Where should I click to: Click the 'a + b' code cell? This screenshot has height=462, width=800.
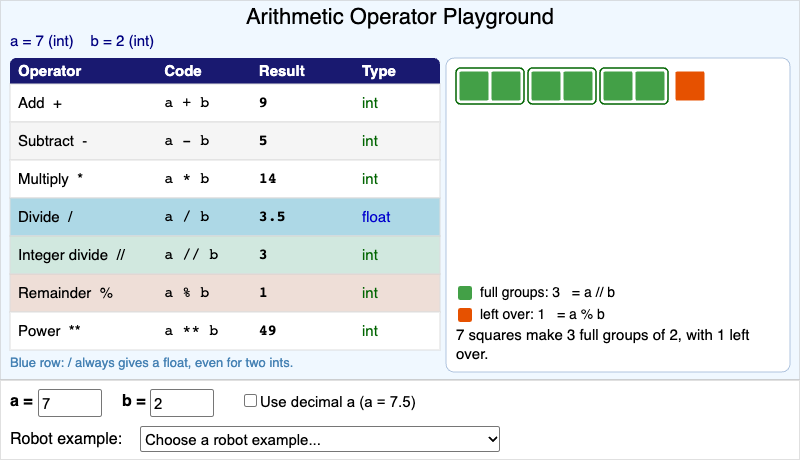pos(187,102)
